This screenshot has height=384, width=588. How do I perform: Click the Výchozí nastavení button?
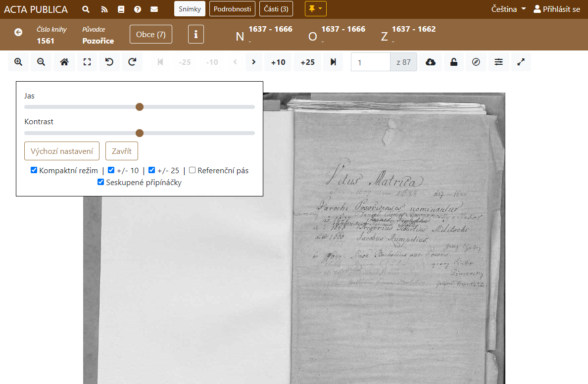[x=62, y=151]
